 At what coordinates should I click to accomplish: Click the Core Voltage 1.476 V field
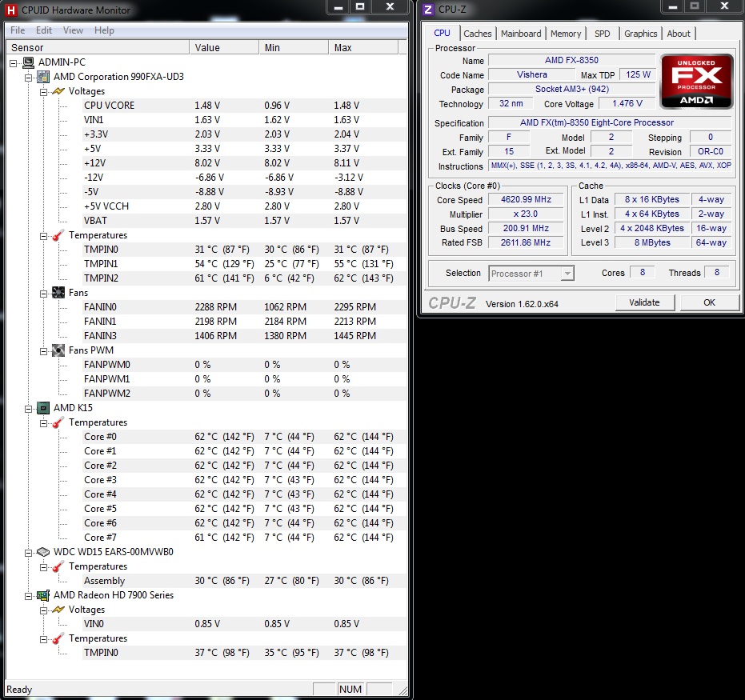(x=627, y=103)
